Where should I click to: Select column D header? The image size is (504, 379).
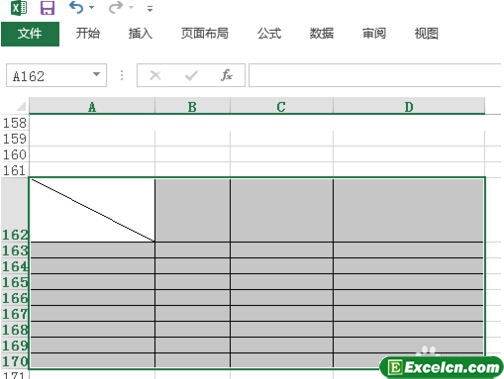tap(409, 106)
